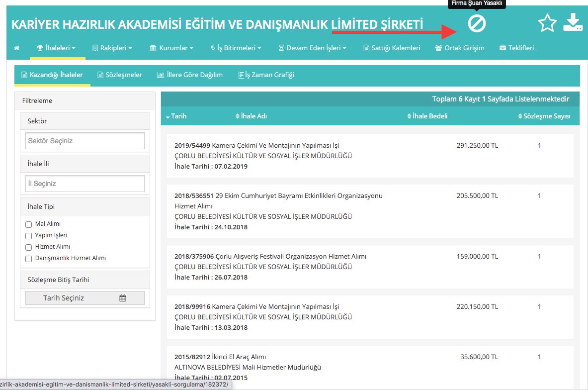Check the Danışmanlık Hizmet Alımı checkbox

28,259
